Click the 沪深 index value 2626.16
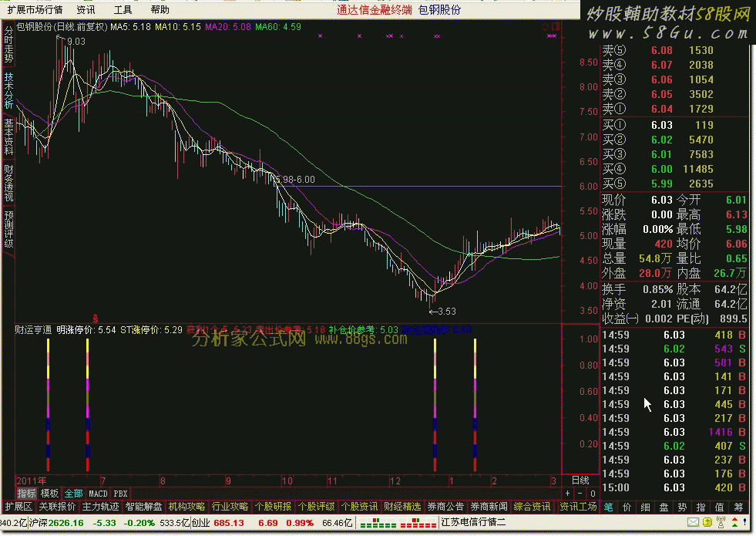 tap(66, 523)
